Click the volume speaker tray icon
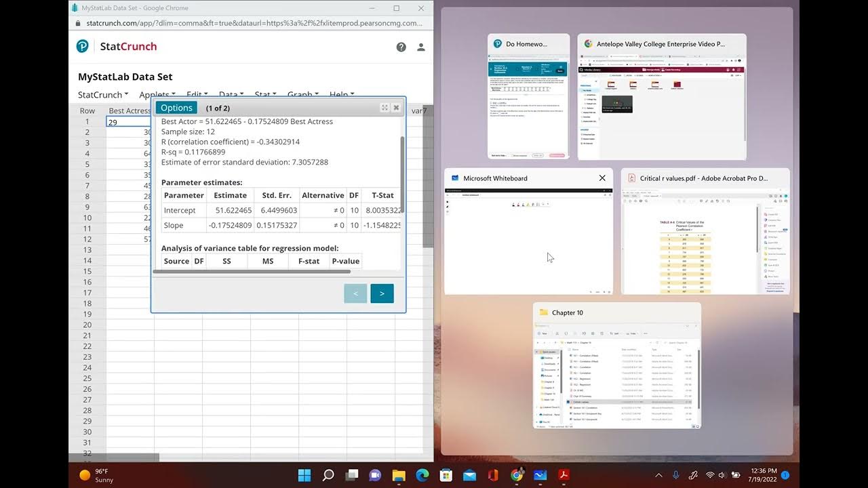 pos(722,475)
